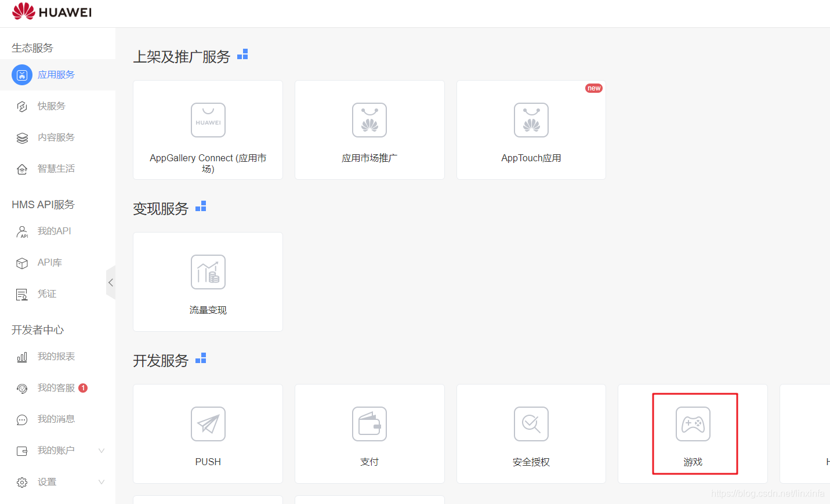Viewport: 830px width, 504px height.
Task: Click the 支付 wallet icon
Action: (x=369, y=424)
